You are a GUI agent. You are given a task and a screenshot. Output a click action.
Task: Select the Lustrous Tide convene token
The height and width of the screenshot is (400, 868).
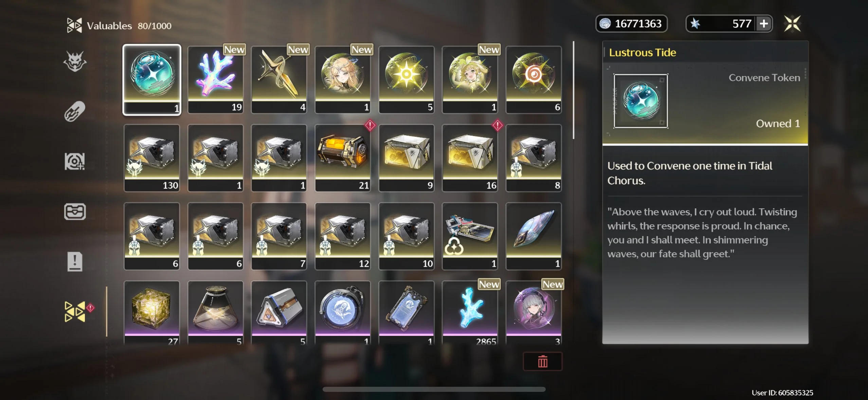[x=152, y=80]
